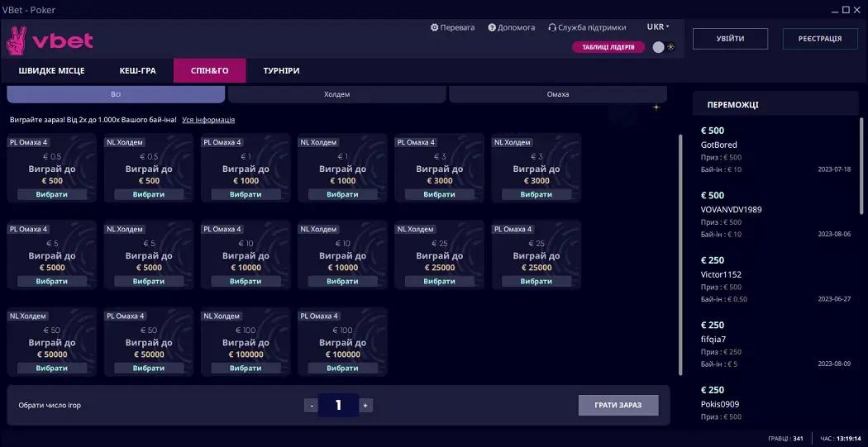Click the УВІЙТИ login button
Screen dimensions: 868x447
coord(730,39)
